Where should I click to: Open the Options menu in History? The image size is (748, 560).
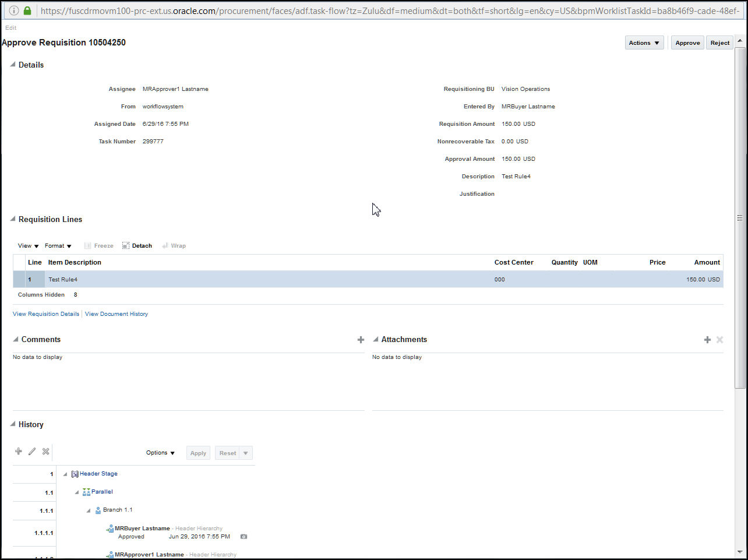(160, 453)
